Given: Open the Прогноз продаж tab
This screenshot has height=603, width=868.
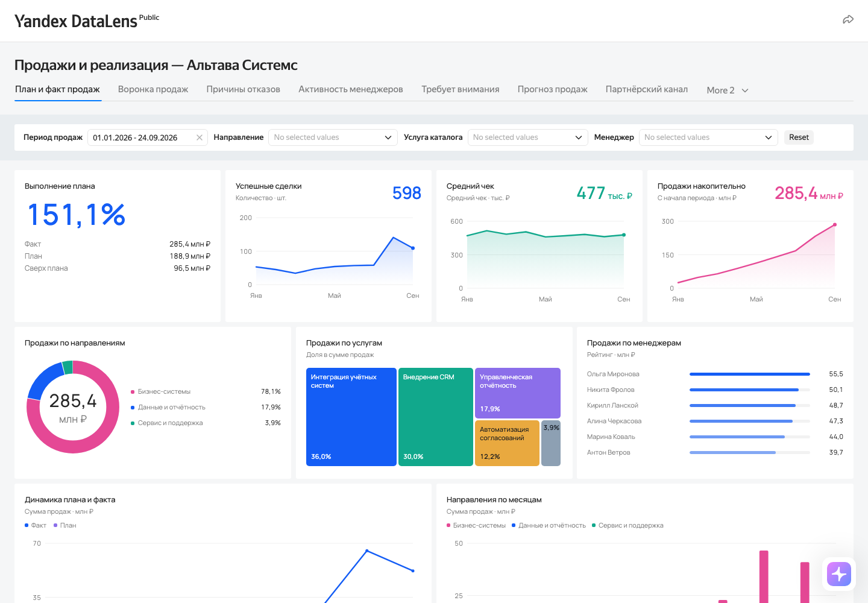Looking at the screenshot, I should [553, 89].
